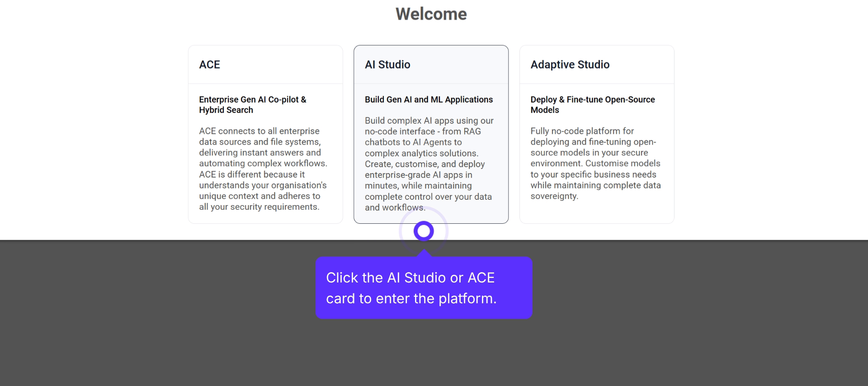The width and height of the screenshot is (868, 386).
Task: Click empty area under Adaptive Studio description
Action: (x=597, y=212)
